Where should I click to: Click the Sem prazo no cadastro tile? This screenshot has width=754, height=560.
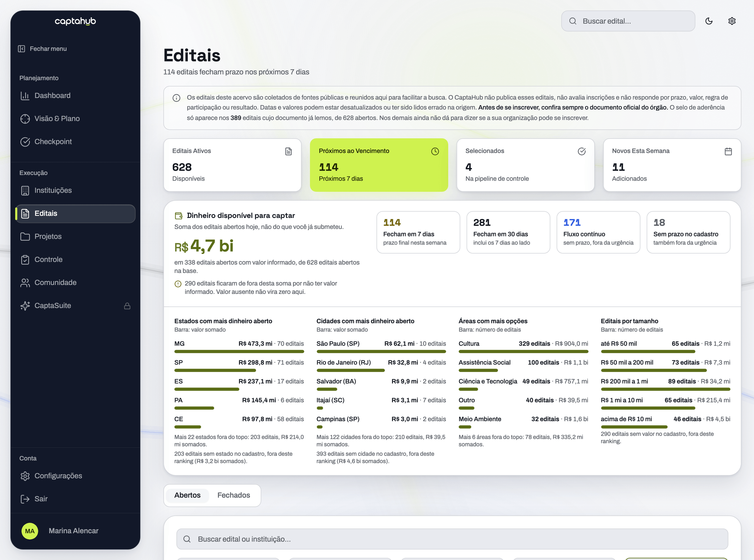[x=689, y=232]
